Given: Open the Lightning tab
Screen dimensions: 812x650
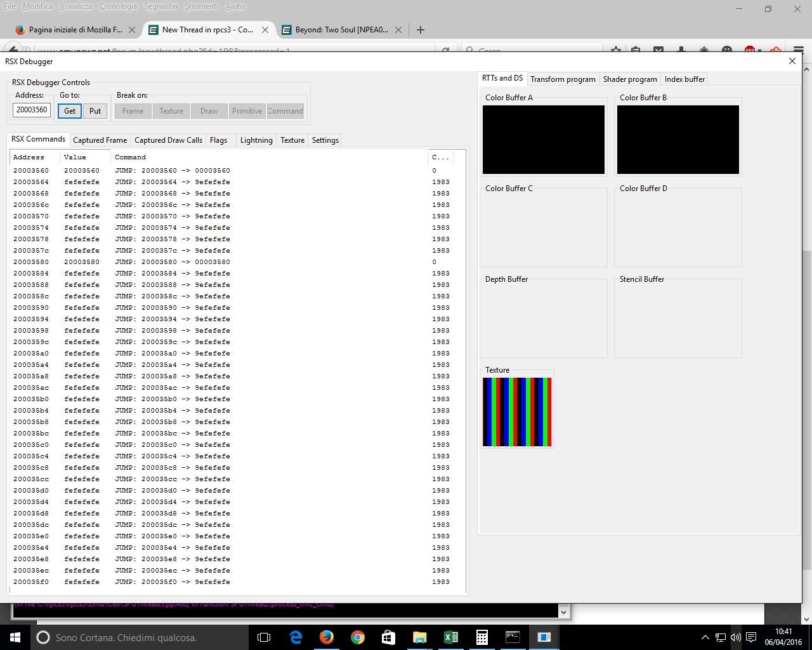Looking at the screenshot, I should pyautogui.click(x=256, y=140).
